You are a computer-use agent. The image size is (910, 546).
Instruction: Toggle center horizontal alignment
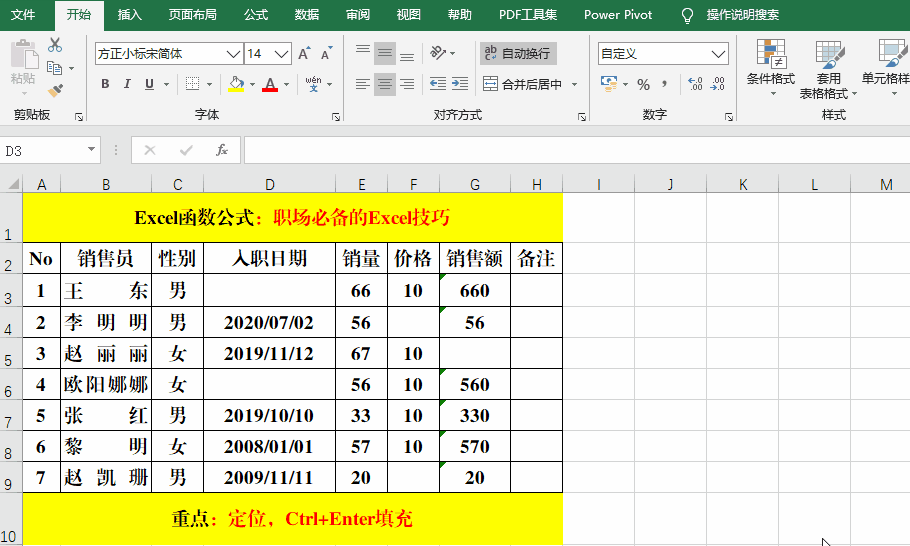[385, 84]
